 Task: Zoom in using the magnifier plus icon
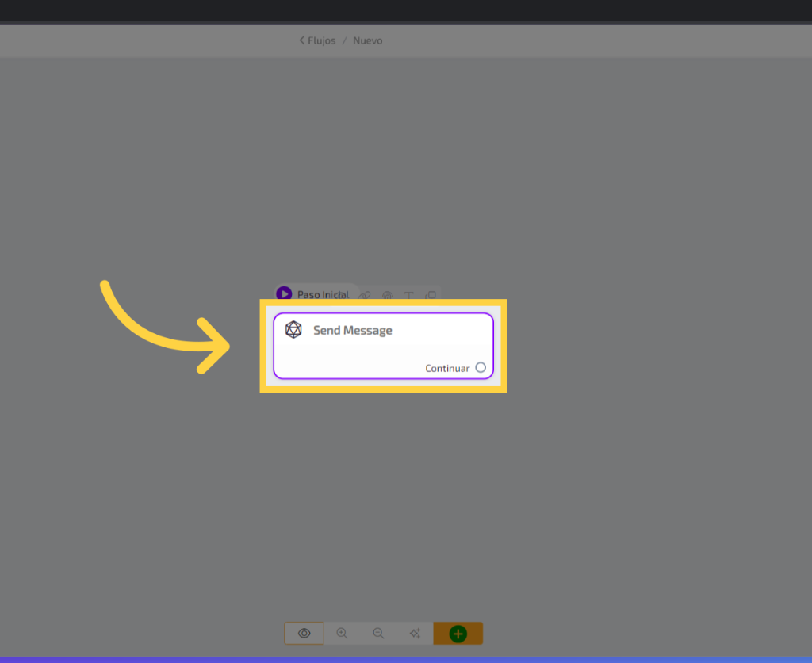click(342, 634)
